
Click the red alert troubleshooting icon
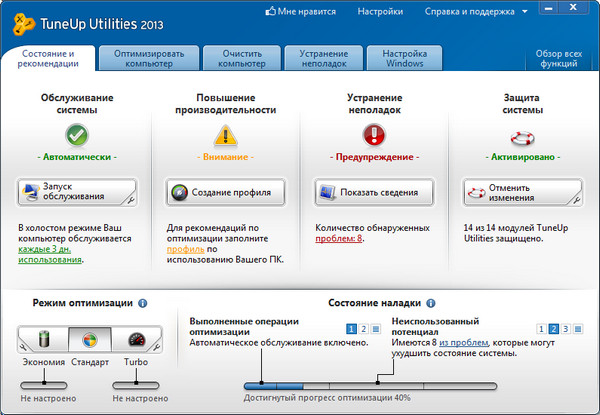point(373,134)
